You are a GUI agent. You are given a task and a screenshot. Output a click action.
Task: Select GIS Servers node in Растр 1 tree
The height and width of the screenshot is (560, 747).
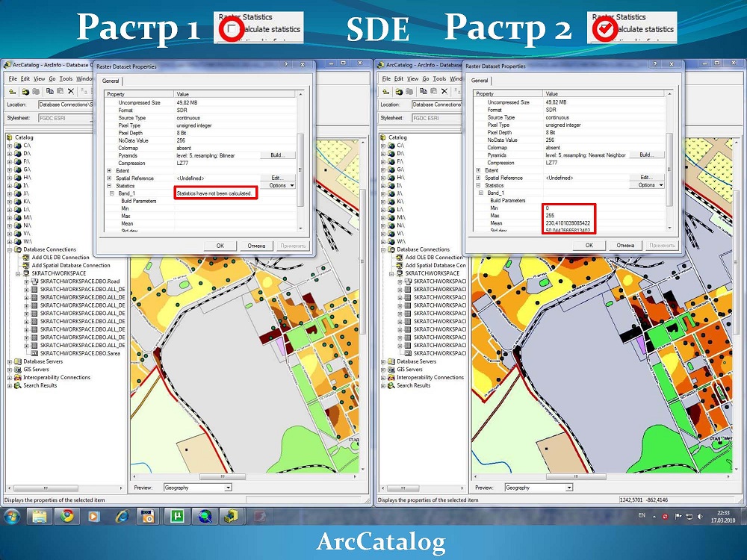36,369
